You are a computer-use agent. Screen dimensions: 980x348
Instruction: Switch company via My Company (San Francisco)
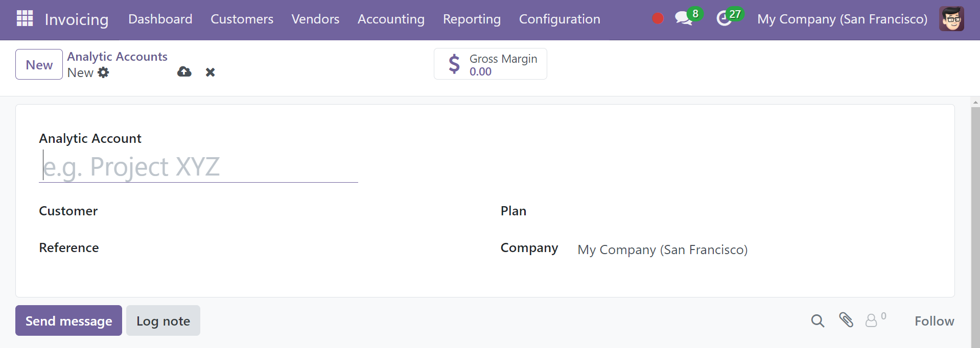pos(842,19)
